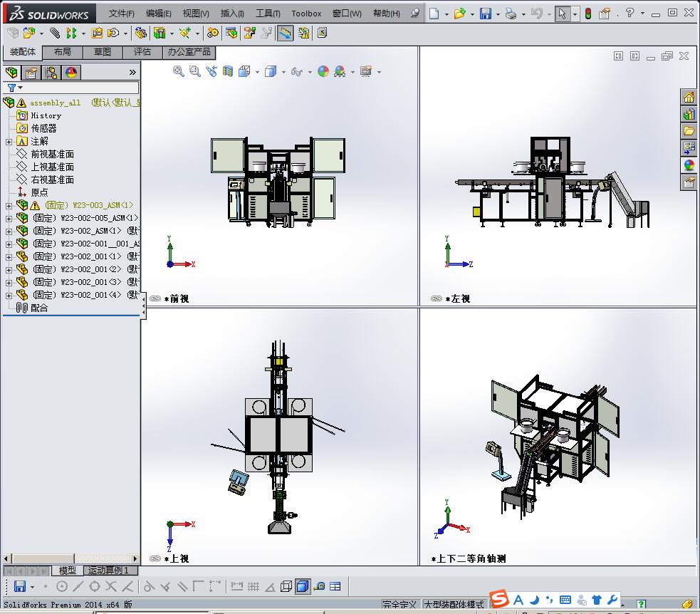This screenshot has width=700, height=614.
Task: Open the DisplayManager tab icon
Action: [71, 73]
